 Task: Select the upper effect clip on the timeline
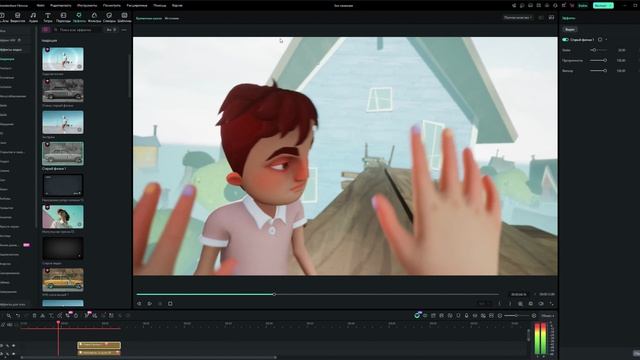point(99,345)
